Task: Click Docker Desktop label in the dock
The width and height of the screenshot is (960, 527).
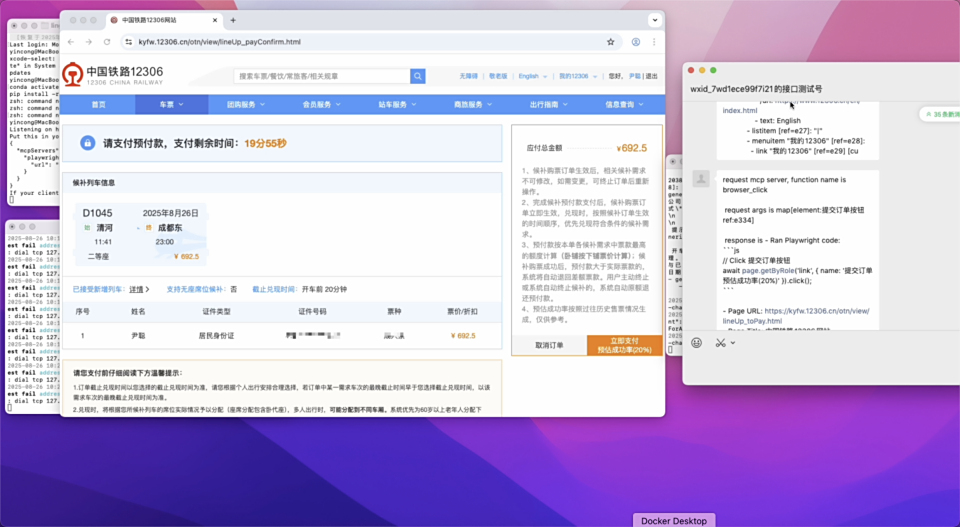Action: tap(673, 520)
